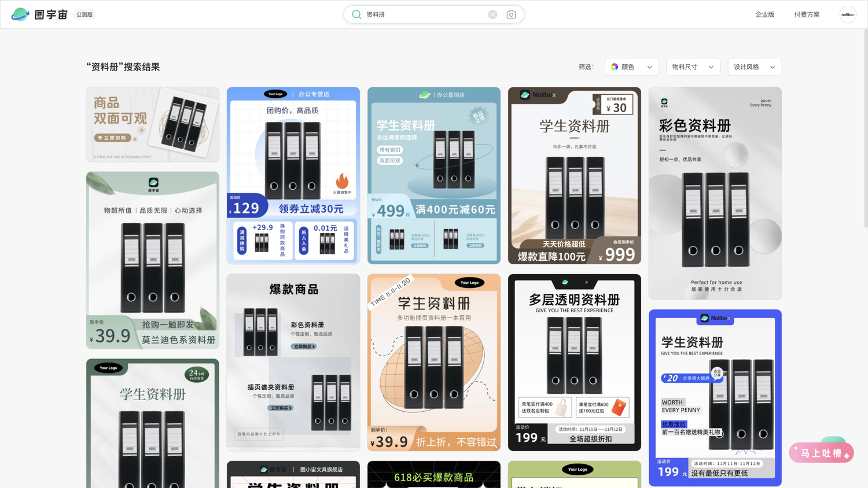Open the 团购价，高品质 office store template

[x=293, y=176]
